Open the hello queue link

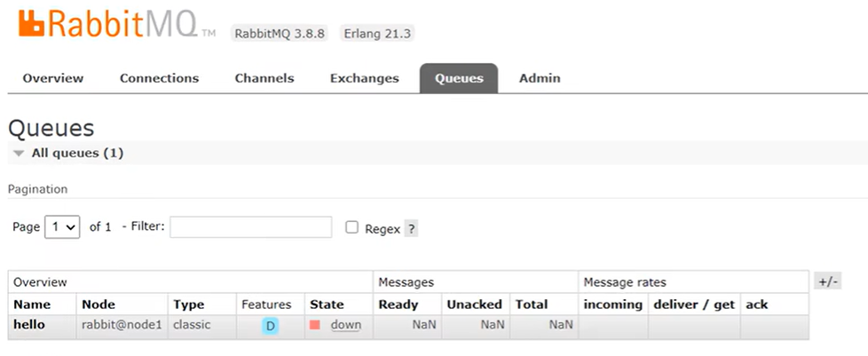pyautogui.click(x=29, y=325)
